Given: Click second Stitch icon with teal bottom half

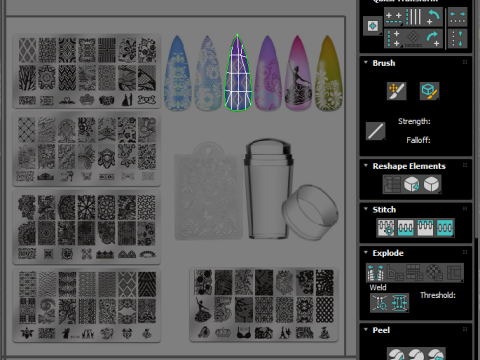Looking at the screenshot, I should tap(405, 228).
